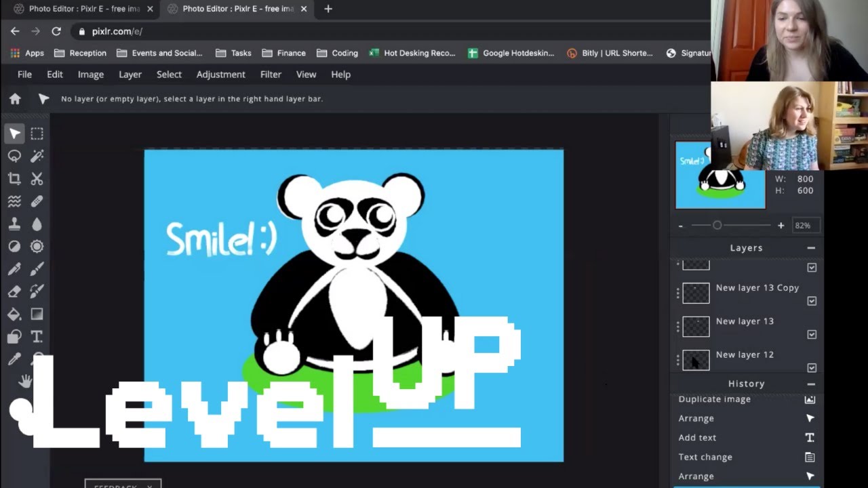868x488 pixels.
Task: Select the Pen drawing tool
Action: coord(14,269)
